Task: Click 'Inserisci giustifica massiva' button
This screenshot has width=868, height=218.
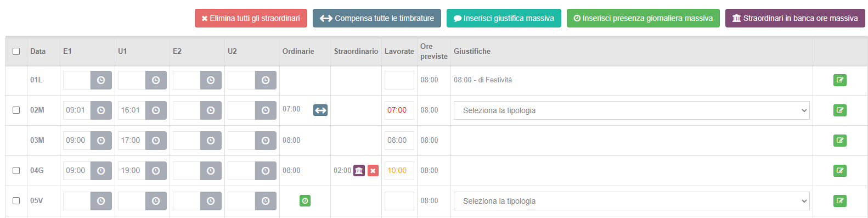Action: [x=504, y=18]
